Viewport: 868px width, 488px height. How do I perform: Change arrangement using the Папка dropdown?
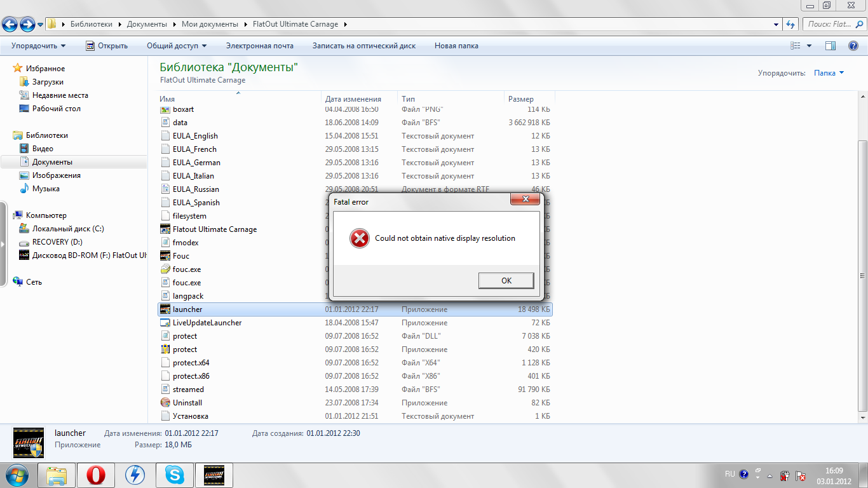pyautogui.click(x=829, y=73)
